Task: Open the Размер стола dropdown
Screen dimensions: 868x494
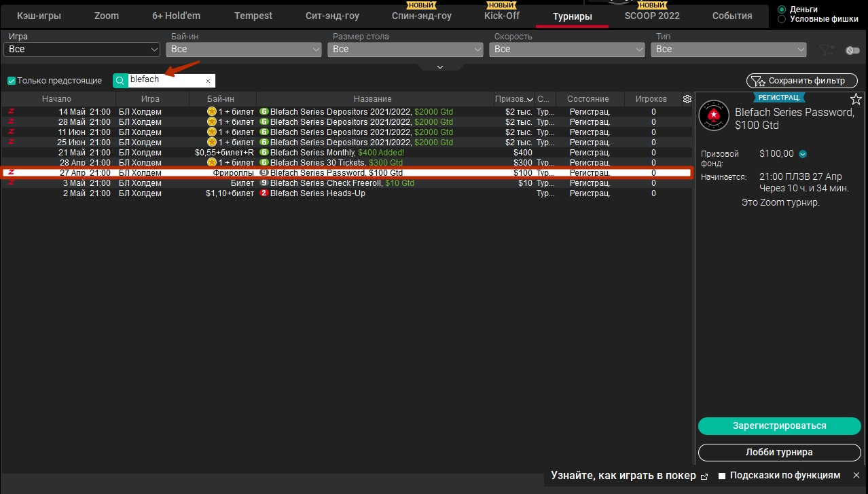Action: tap(405, 50)
